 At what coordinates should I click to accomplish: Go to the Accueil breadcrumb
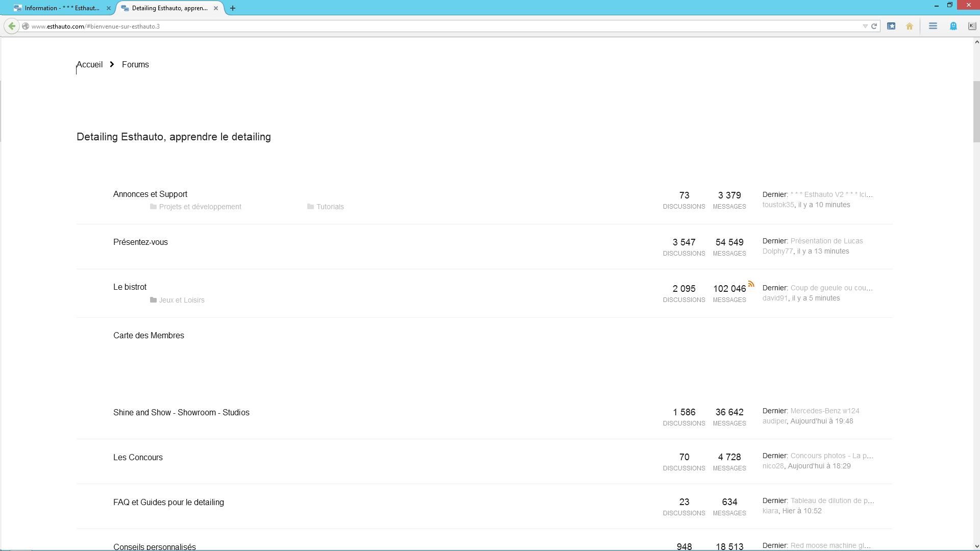[90, 65]
